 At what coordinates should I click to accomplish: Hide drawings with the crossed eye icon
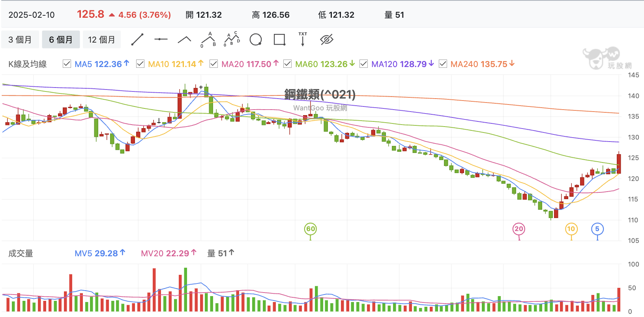pos(327,39)
